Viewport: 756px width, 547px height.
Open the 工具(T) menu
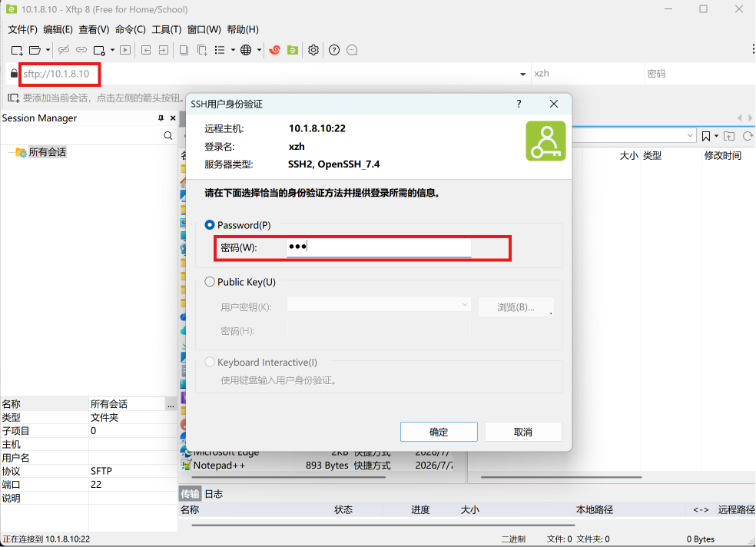pos(167,30)
